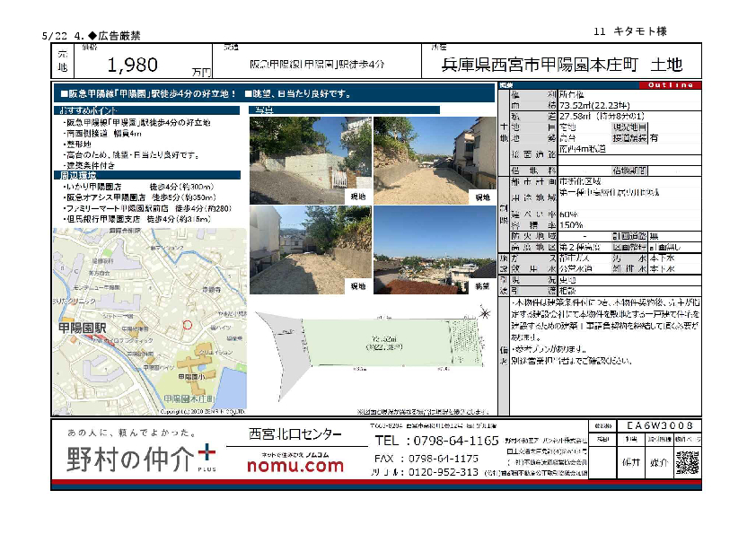
Task: Click the TEL 0798-64-1165 phone number
Action: pos(436,441)
